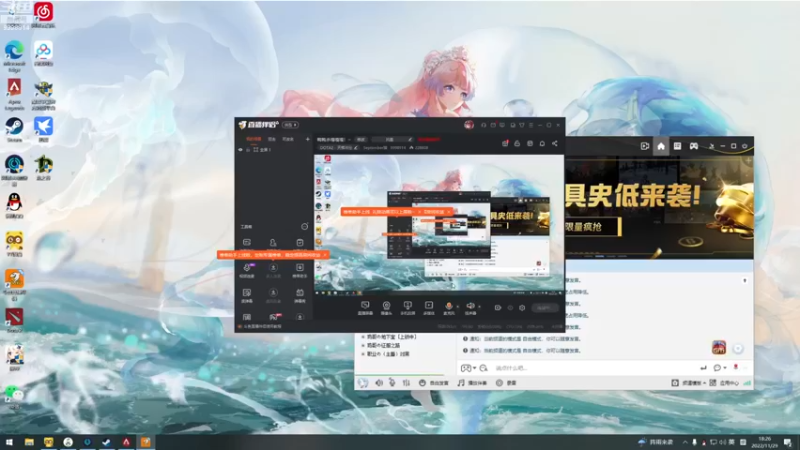This screenshot has height=450, width=800.
Task: Click share icon in streaming app header
Action: [x=555, y=143]
